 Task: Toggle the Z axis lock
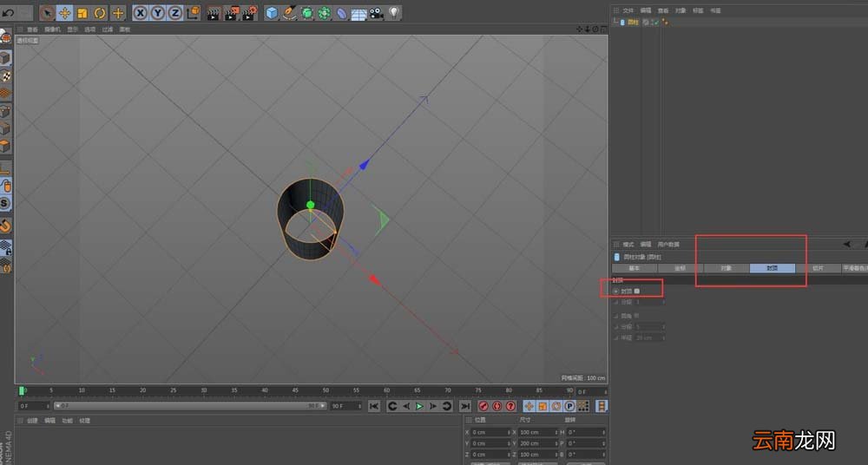(175, 13)
